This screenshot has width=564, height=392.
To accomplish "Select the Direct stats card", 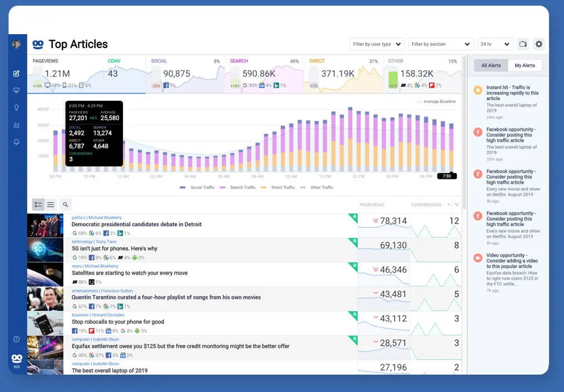I will 343,74.
